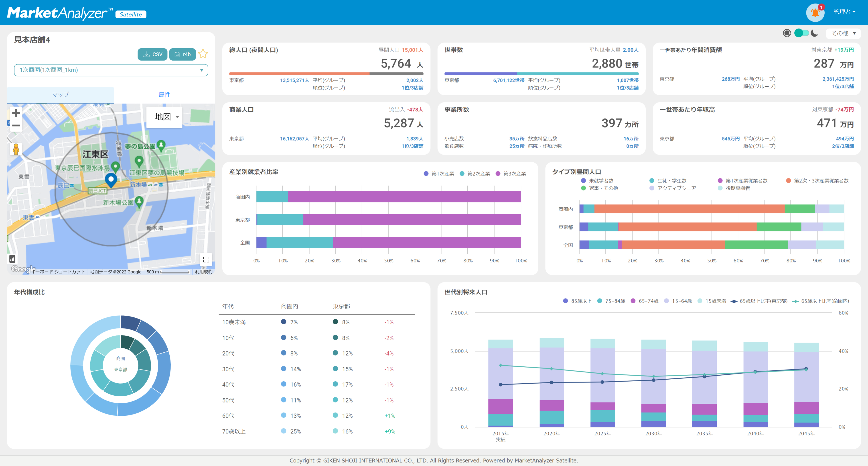Open the 1次商圏 trade area dropdown
Image resolution: width=868 pixels, height=466 pixels.
[x=111, y=70]
